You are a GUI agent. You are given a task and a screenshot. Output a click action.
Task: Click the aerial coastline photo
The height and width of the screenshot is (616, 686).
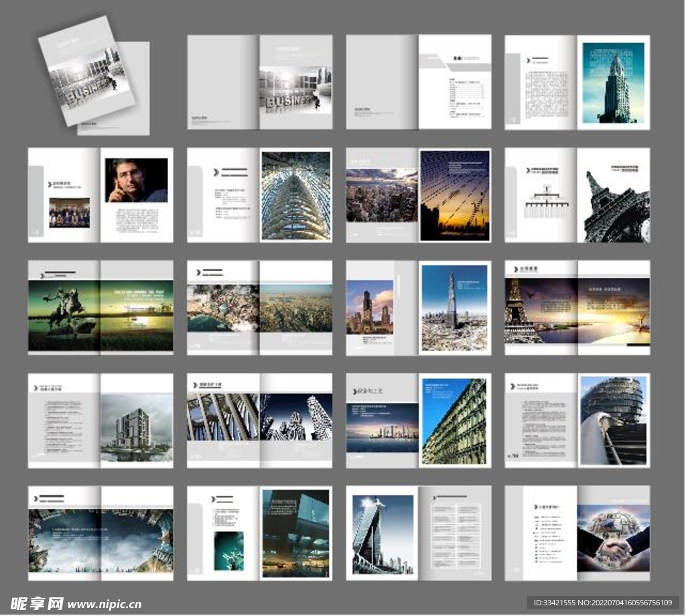[223, 308]
